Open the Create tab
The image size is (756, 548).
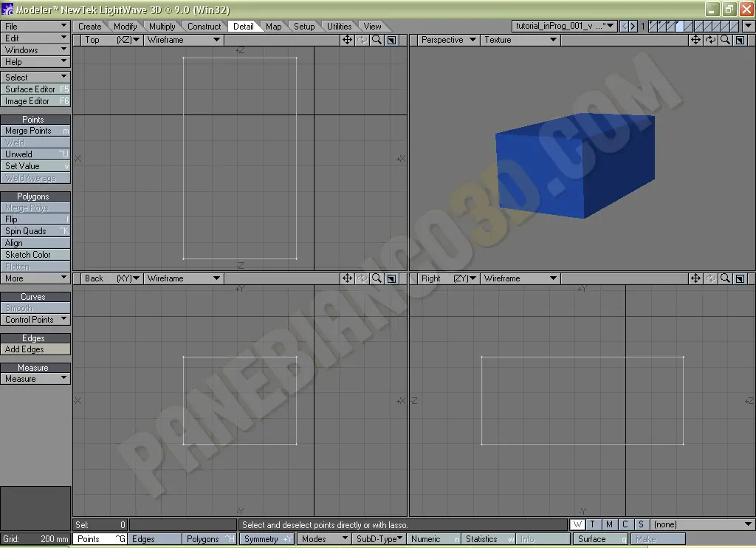[90, 27]
